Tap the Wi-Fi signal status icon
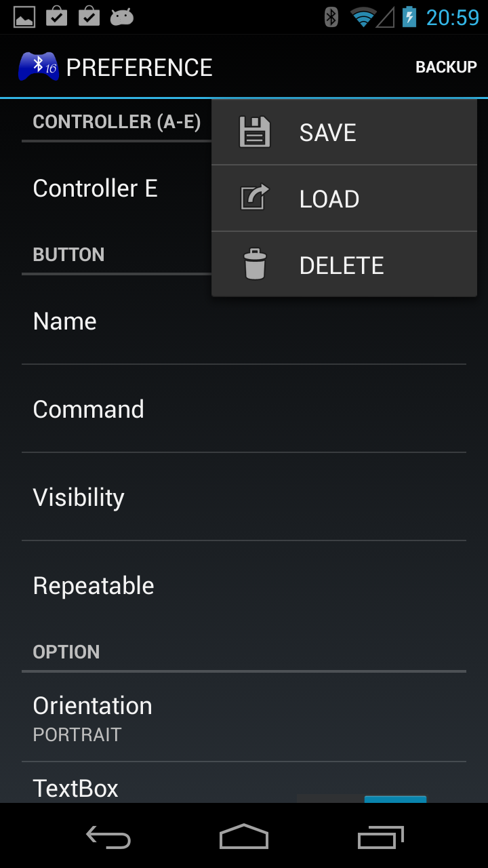This screenshot has height=868, width=488. point(363,17)
